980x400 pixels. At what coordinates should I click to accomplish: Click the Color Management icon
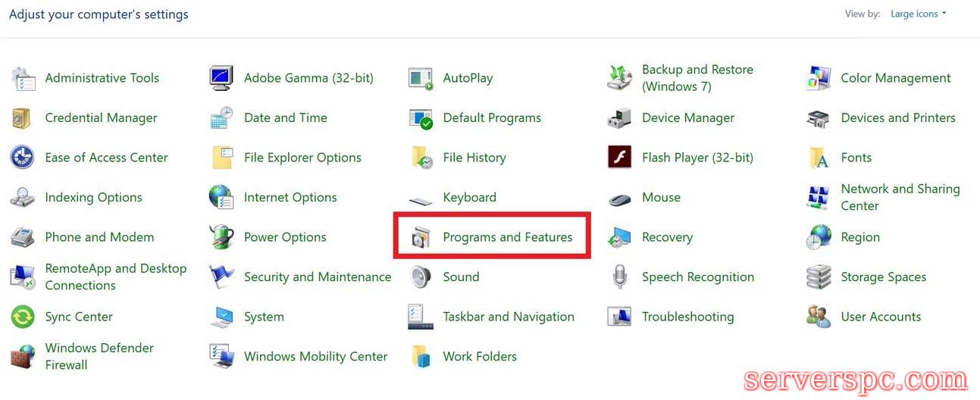coord(819,78)
